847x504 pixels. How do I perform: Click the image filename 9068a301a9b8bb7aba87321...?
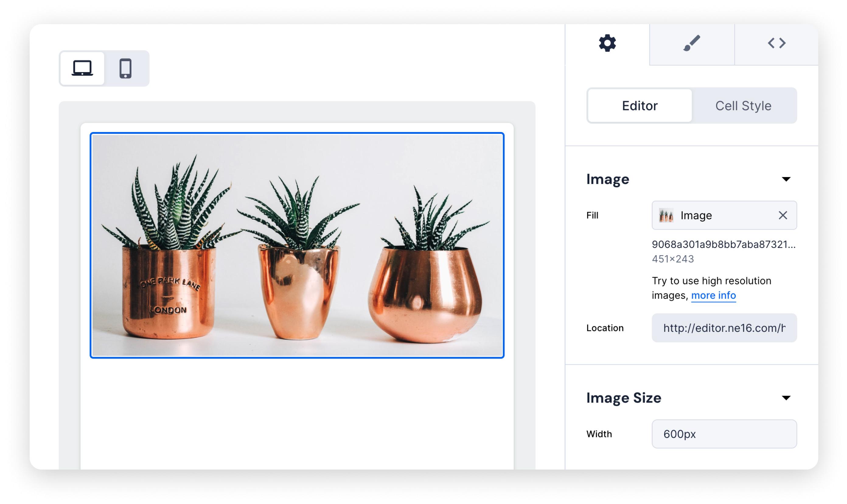tap(723, 244)
